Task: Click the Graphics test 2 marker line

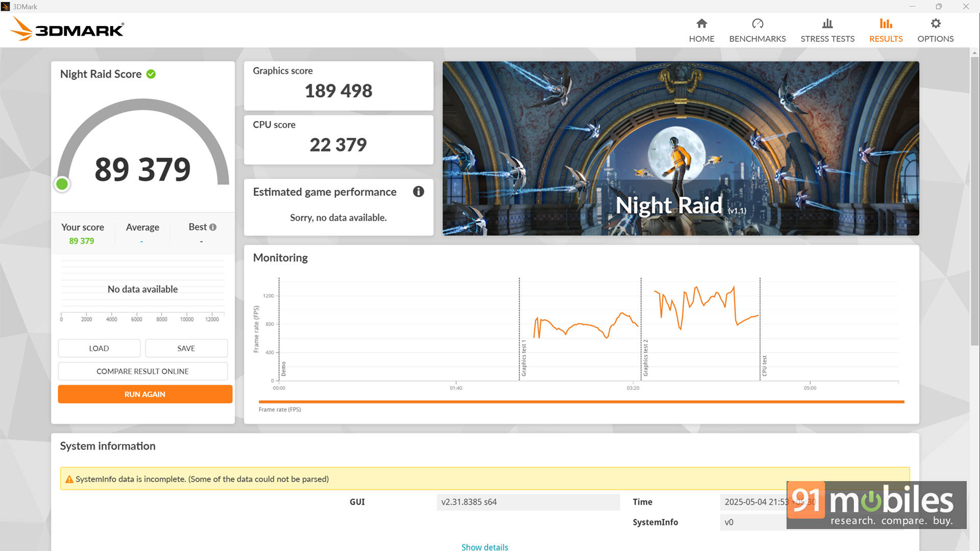Action: click(x=641, y=329)
